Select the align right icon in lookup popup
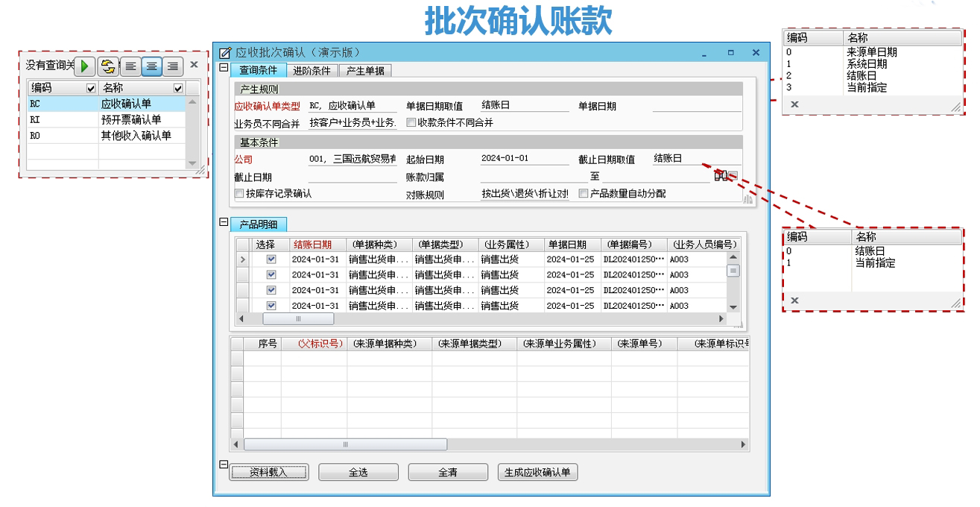980x507 pixels. 172,66
